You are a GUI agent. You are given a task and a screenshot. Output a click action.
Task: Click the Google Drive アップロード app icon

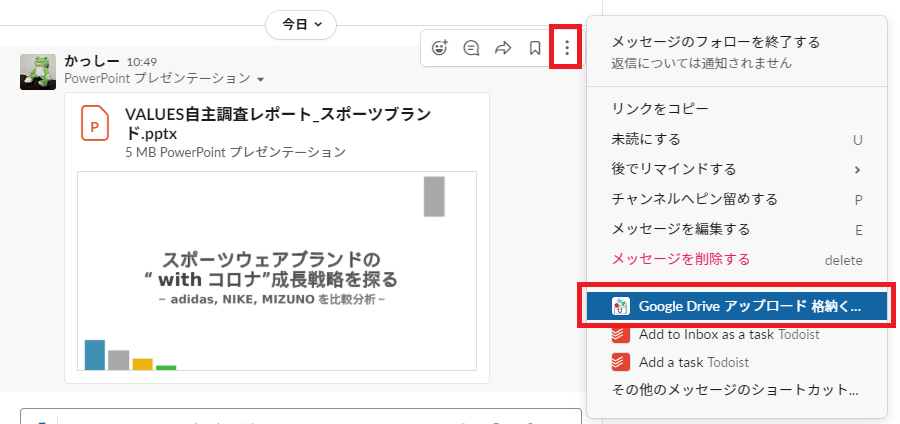pos(620,306)
